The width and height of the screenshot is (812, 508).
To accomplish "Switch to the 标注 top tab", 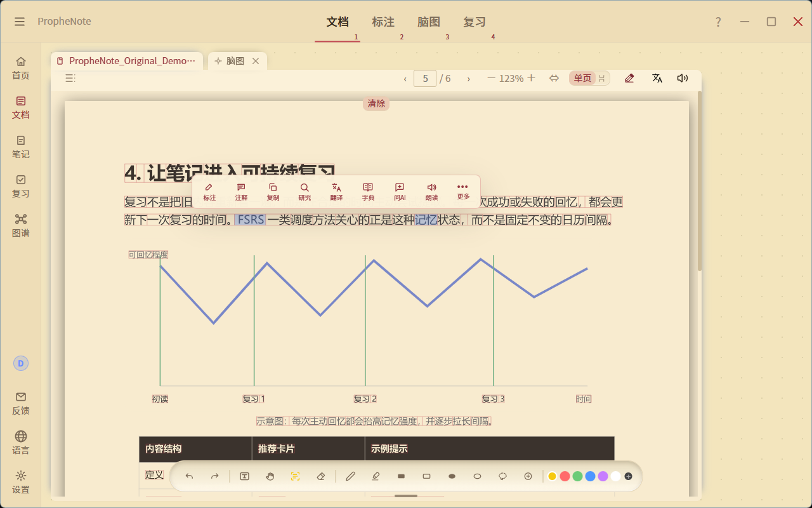I will click(x=383, y=22).
